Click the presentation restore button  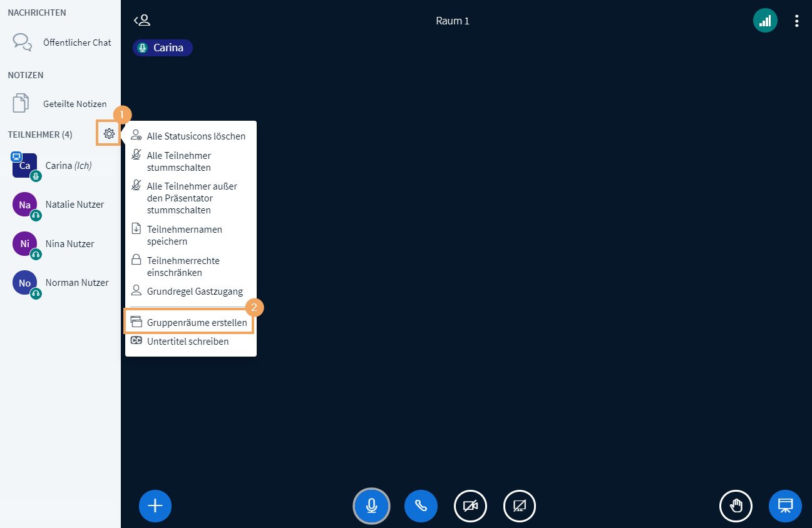click(785, 506)
